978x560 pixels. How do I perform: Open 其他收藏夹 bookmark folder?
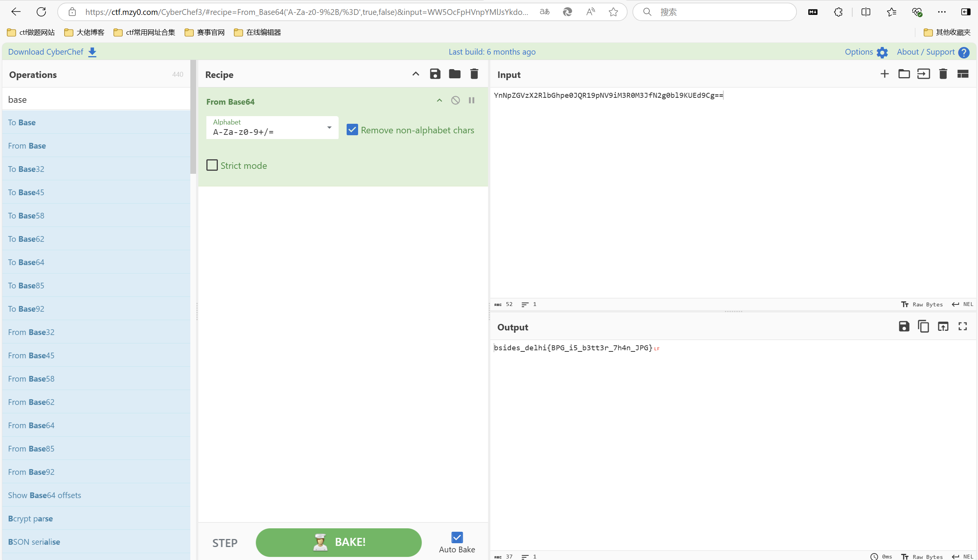947,32
